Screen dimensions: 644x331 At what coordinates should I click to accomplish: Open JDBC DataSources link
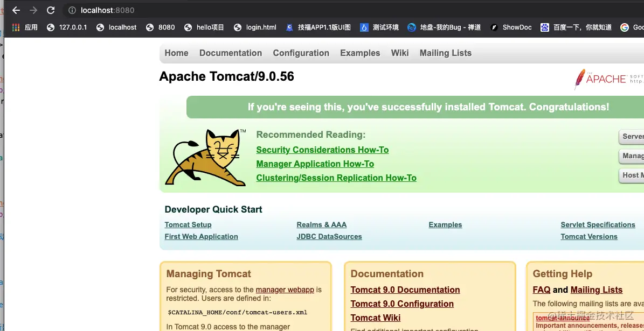(329, 237)
